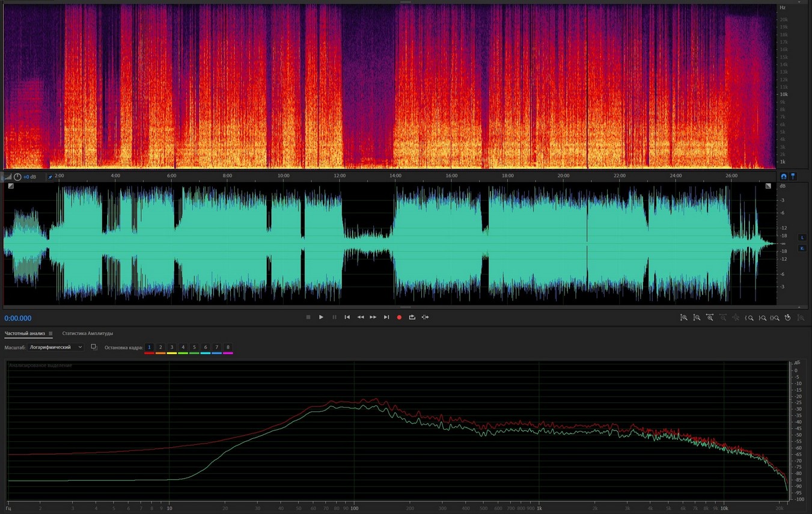The image size is (812, 514).
Task: Click the Zoom Out (Amplitude) icon
Action: (697, 317)
